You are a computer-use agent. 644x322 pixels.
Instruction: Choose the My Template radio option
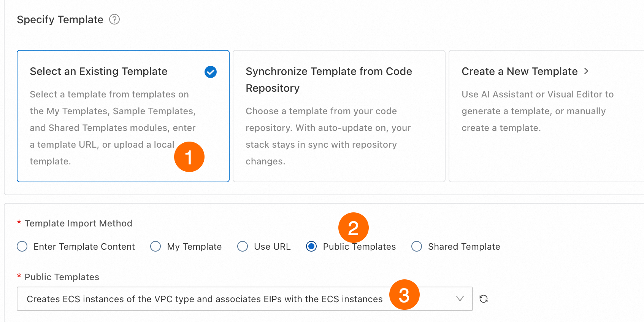[155, 247]
